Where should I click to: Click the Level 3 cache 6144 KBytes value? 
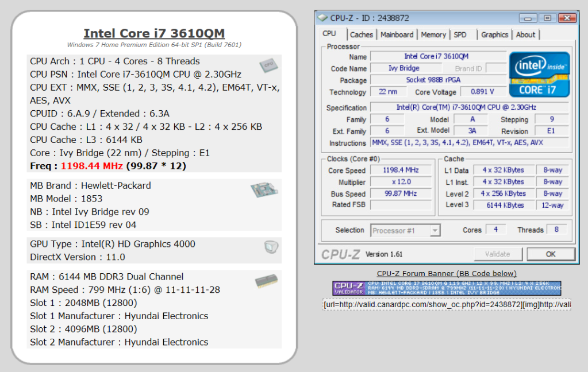(504, 205)
